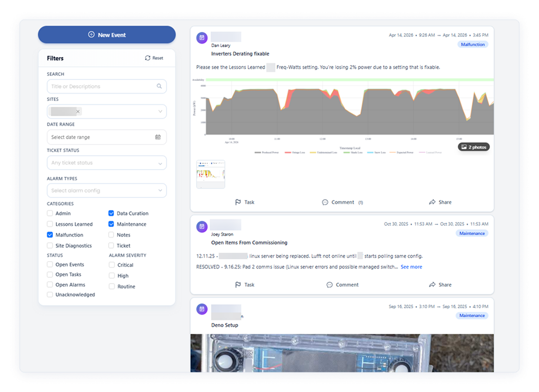The height and width of the screenshot is (392, 539).
Task: Create a New Event
Action: 107,34
